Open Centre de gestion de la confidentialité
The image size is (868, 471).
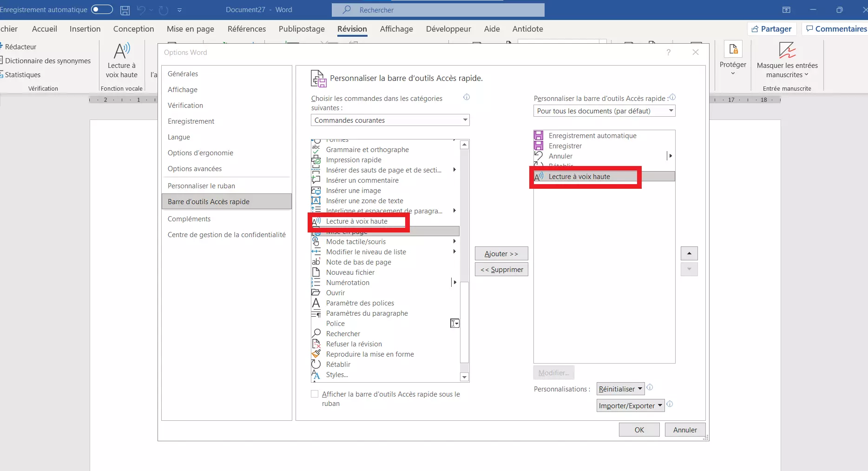[x=227, y=235]
